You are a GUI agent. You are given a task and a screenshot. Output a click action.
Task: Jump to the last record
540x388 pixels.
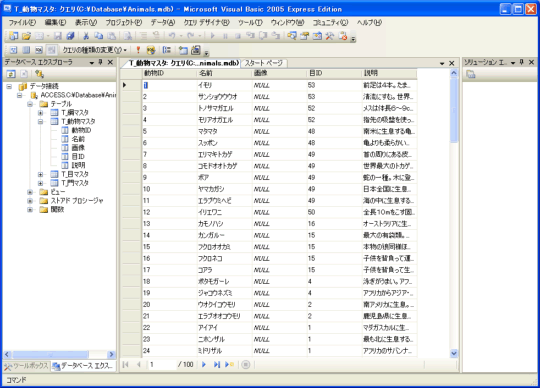coord(217,364)
